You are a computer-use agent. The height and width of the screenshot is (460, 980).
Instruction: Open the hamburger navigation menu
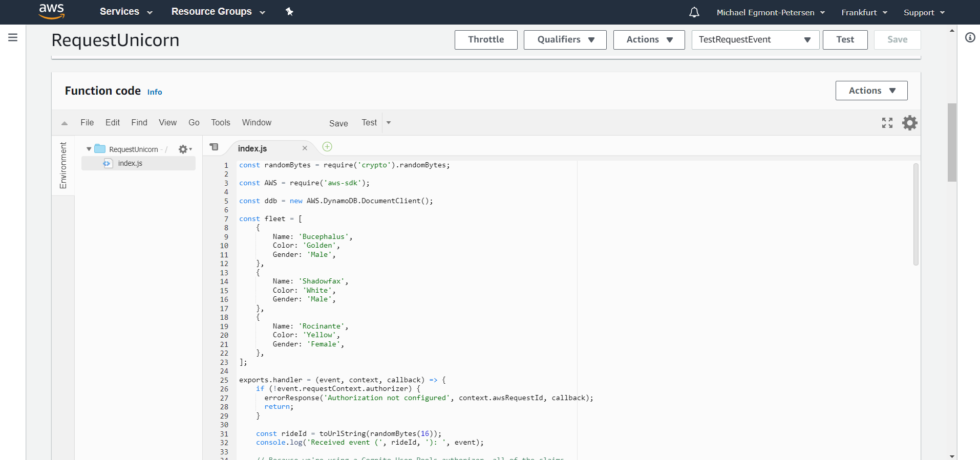[x=13, y=37]
